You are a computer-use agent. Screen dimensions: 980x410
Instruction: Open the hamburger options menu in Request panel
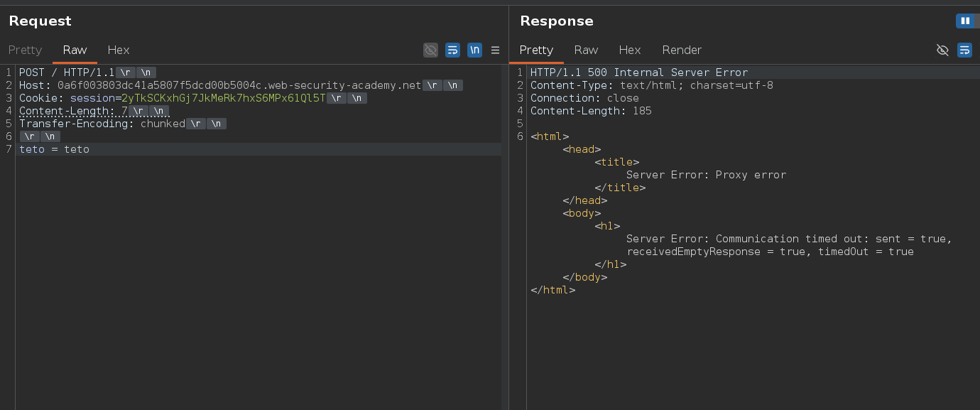point(496,50)
